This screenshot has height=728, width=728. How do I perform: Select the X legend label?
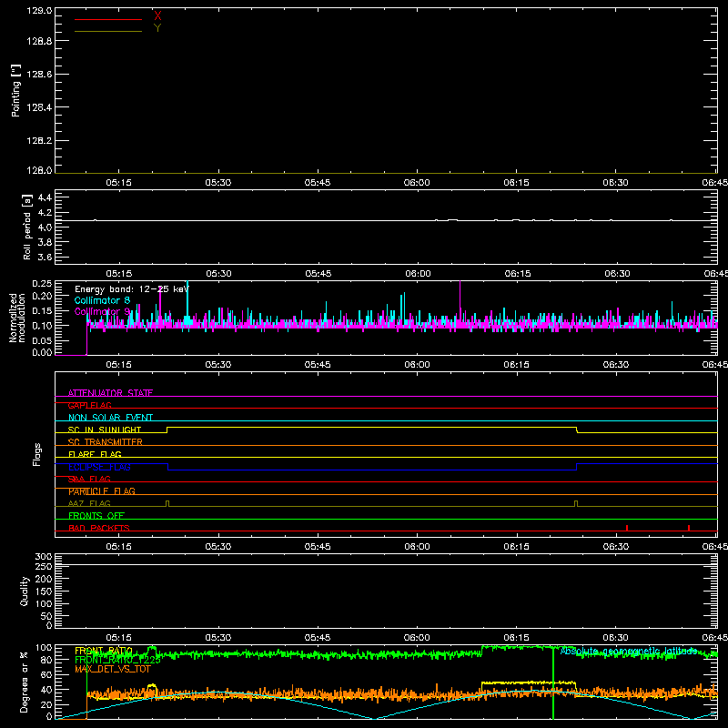tap(157, 15)
